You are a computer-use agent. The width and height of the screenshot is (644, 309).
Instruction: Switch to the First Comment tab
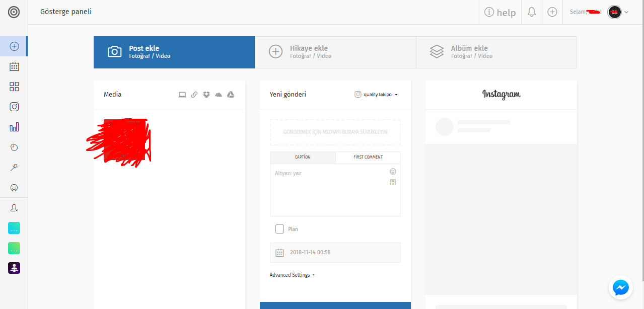pos(368,158)
